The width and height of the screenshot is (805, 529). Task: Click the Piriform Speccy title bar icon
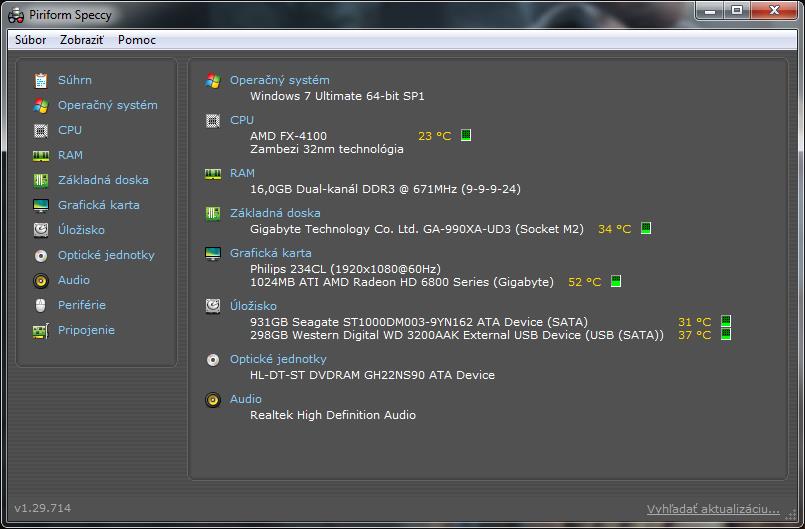pyautogui.click(x=16, y=15)
